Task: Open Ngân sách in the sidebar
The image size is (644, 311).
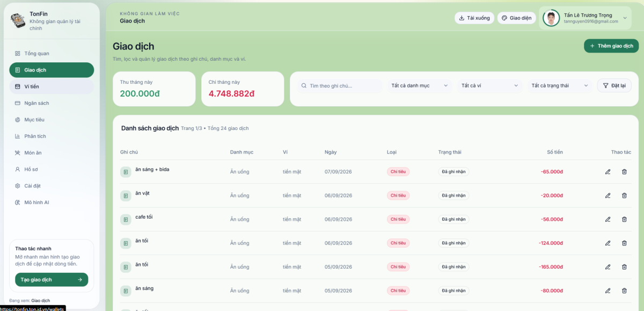Action: [x=52, y=103]
